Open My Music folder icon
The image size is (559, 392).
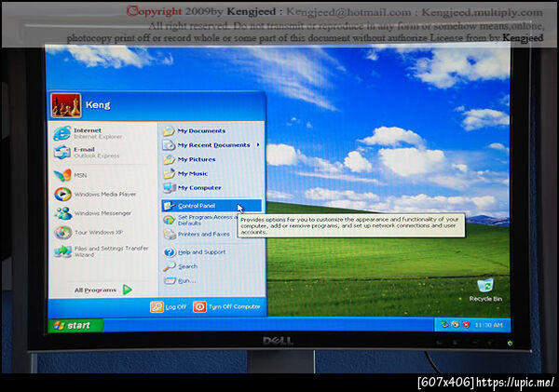(169, 173)
